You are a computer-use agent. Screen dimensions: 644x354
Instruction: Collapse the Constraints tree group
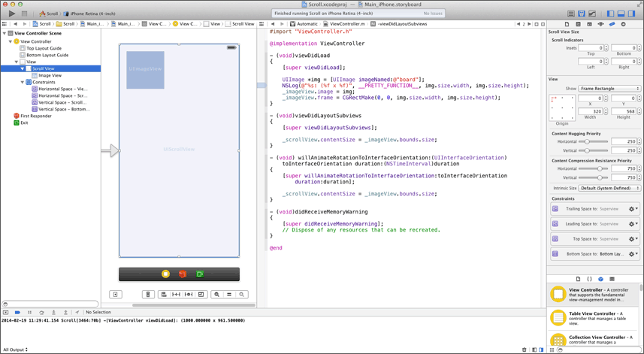pyautogui.click(x=23, y=82)
